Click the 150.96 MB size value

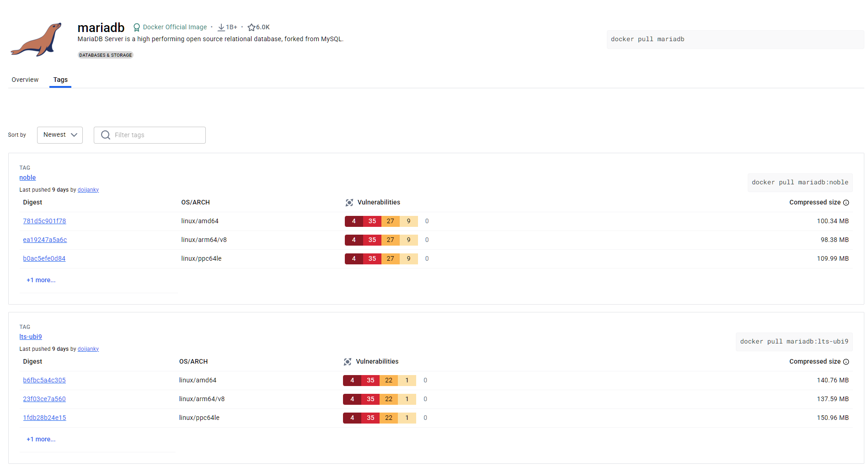(833, 418)
